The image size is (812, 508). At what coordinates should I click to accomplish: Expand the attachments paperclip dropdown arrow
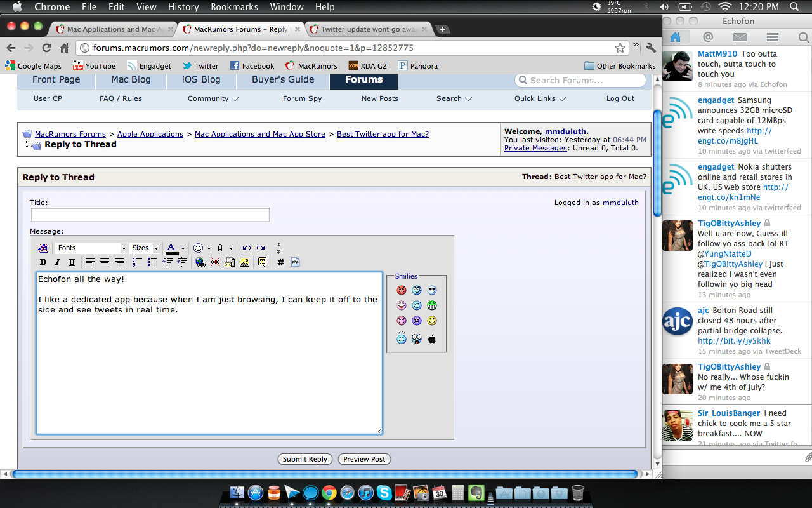(231, 248)
